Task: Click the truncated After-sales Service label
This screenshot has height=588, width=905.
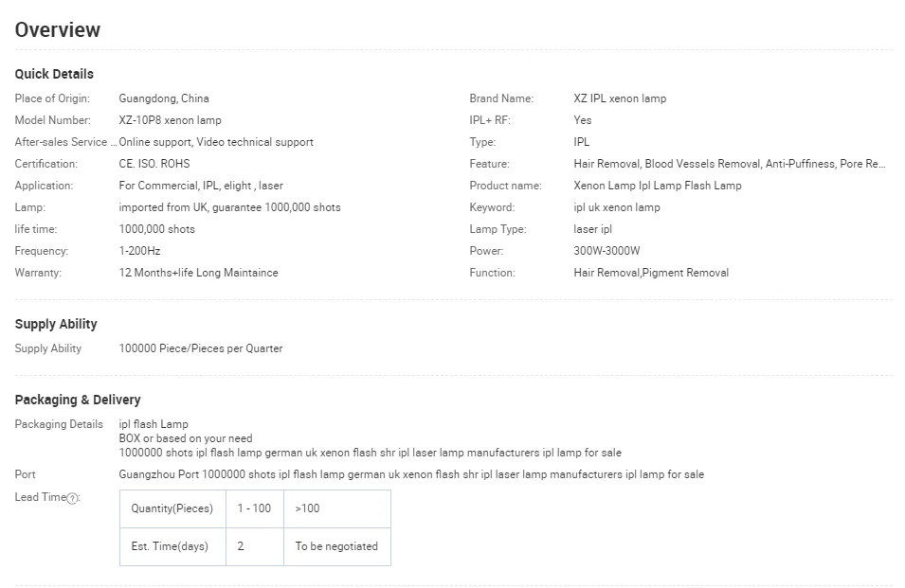Action: 66,142
